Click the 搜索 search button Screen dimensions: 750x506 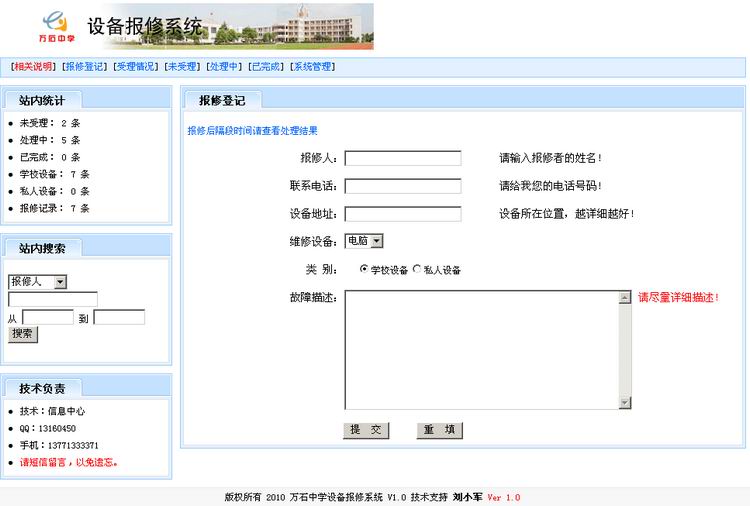(22, 334)
